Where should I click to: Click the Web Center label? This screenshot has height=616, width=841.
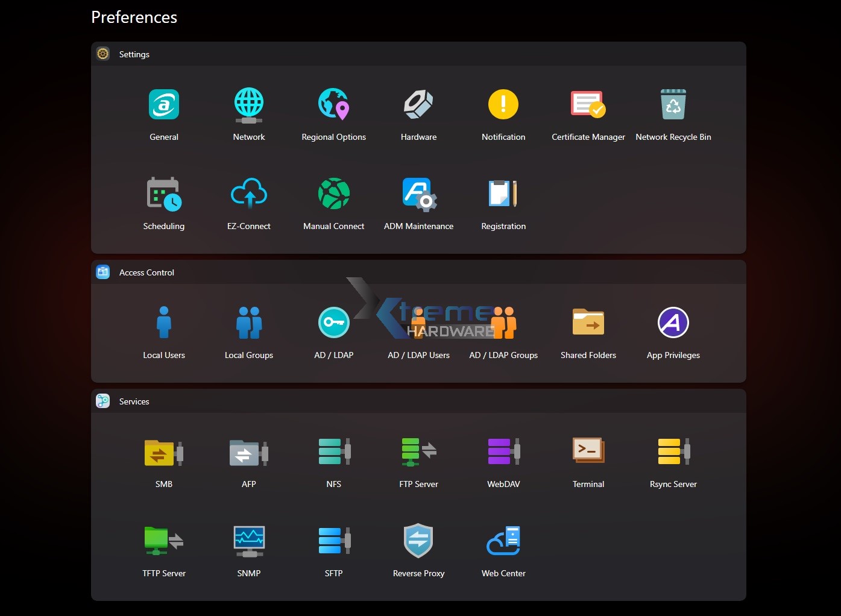click(x=503, y=573)
